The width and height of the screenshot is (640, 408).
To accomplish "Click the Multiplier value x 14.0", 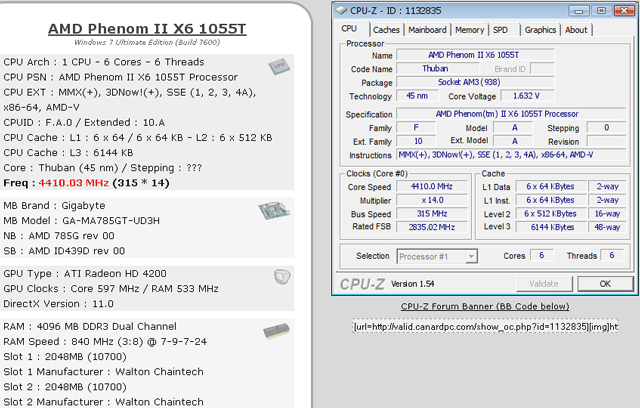I will click(432, 200).
